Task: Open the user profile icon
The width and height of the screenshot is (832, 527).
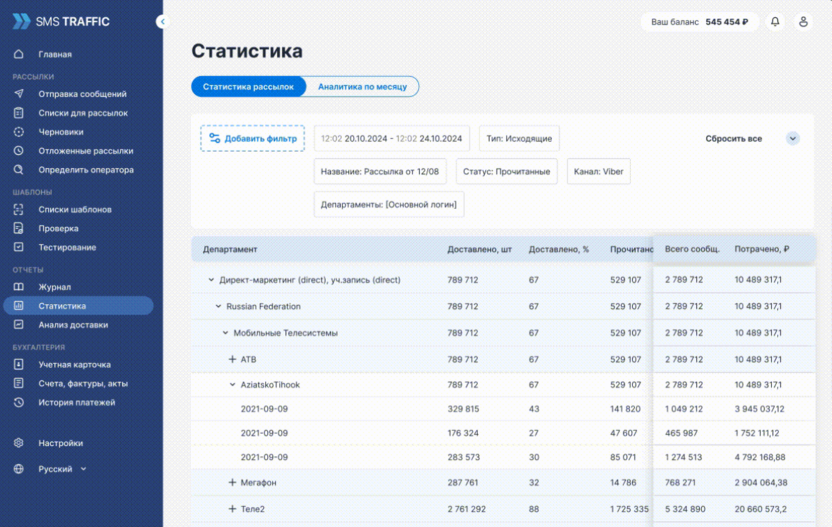Action: pos(803,22)
